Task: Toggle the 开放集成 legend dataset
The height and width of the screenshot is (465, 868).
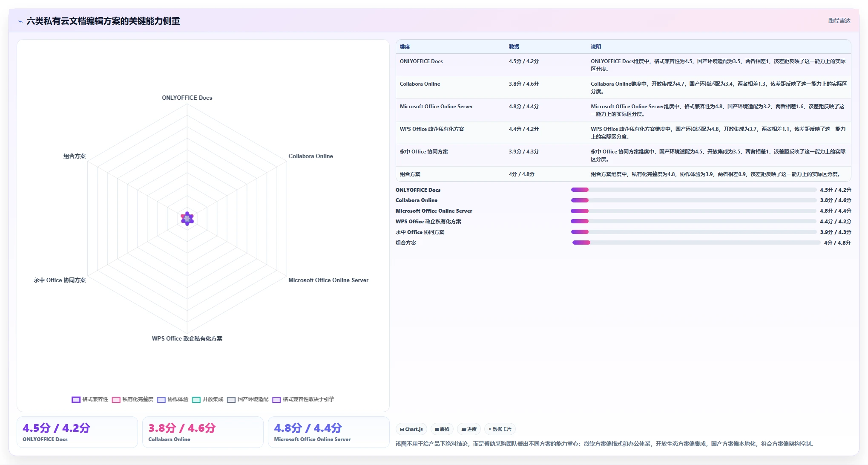Action: [x=207, y=399]
